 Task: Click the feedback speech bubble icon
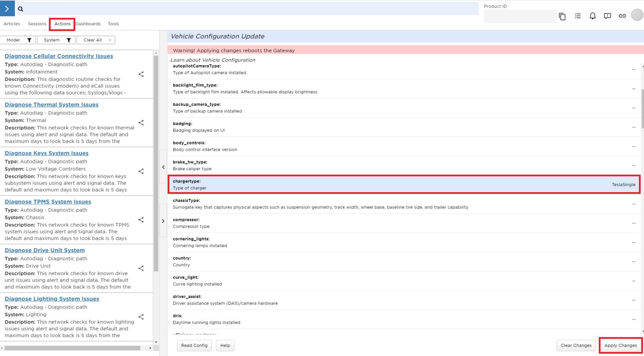pos(607,16)
